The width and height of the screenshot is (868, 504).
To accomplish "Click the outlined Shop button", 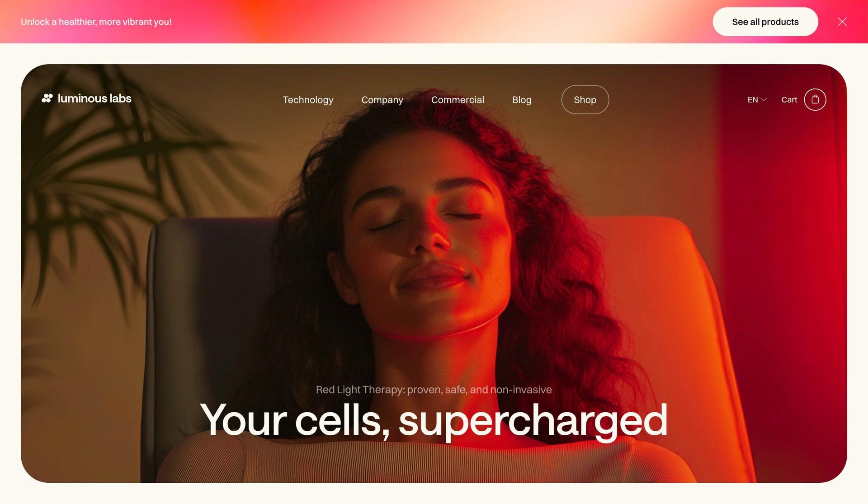I will coord(585,99).
